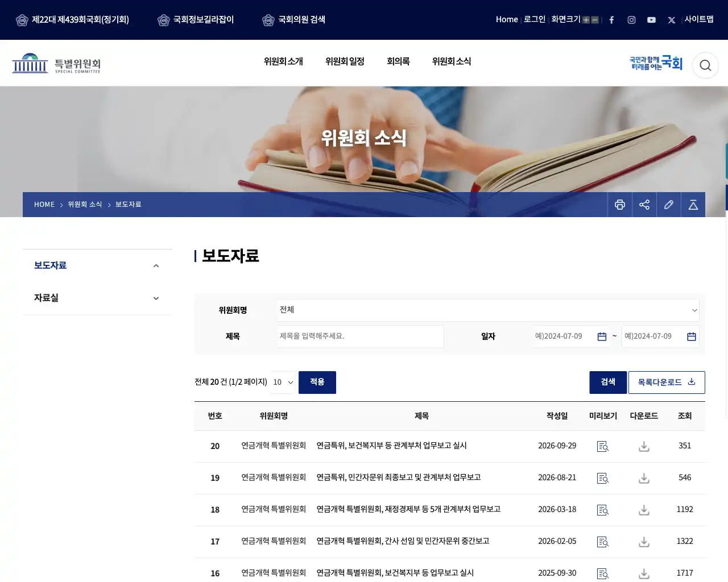The image size is (728, 582).
Task: Increase screen size with plus icon
Action: click(586, 20)
